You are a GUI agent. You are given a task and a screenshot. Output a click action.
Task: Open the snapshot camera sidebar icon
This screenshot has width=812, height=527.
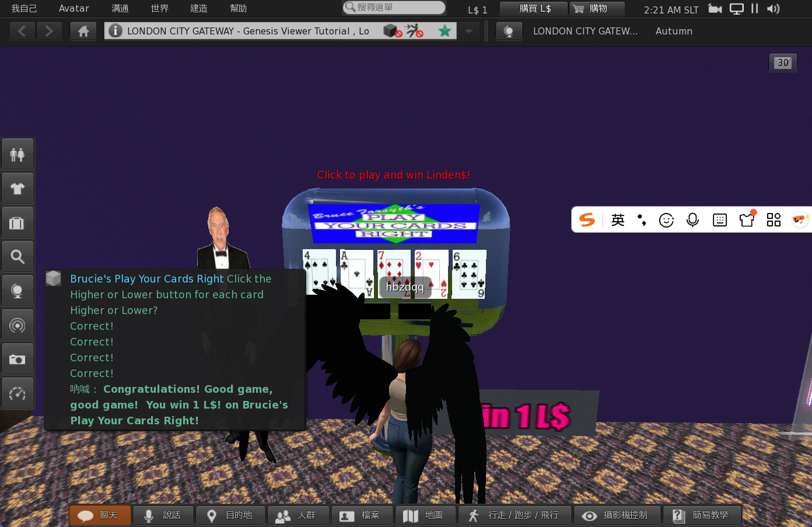click(17, 360)
